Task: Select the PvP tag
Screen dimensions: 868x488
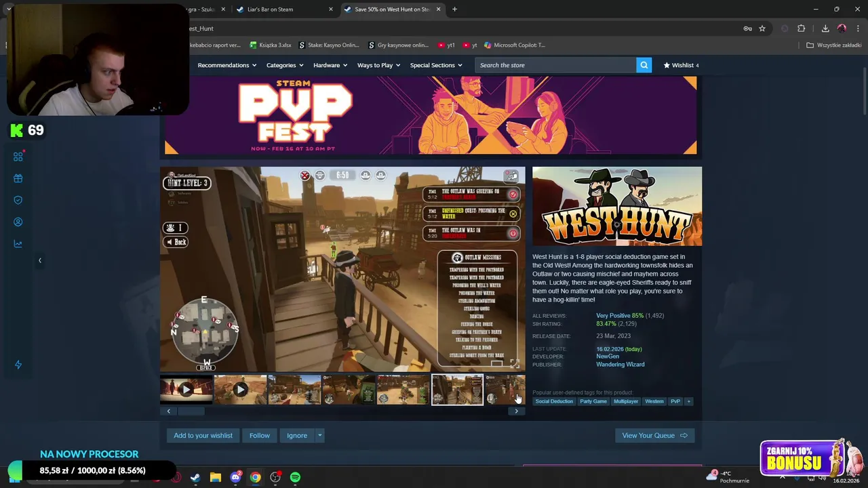Action: pyautogui.click(x=675, y=401)
